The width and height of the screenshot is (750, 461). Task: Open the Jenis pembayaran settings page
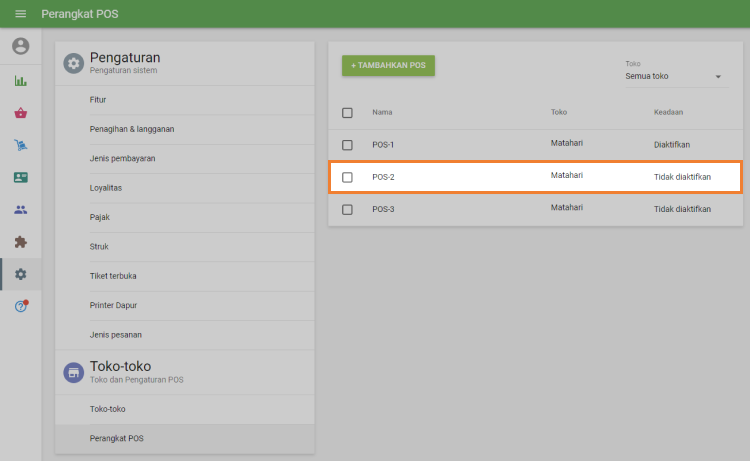(122, 158)
